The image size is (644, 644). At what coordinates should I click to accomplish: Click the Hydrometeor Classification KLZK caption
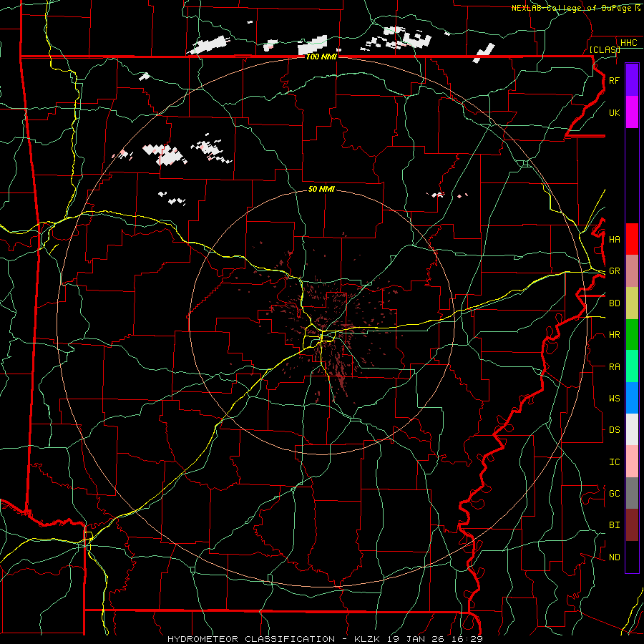(x=325, y=639)
